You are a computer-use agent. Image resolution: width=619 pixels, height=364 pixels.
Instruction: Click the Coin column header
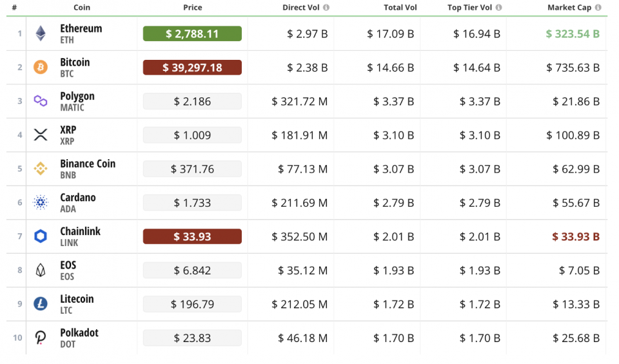click(x=82, y=8)
